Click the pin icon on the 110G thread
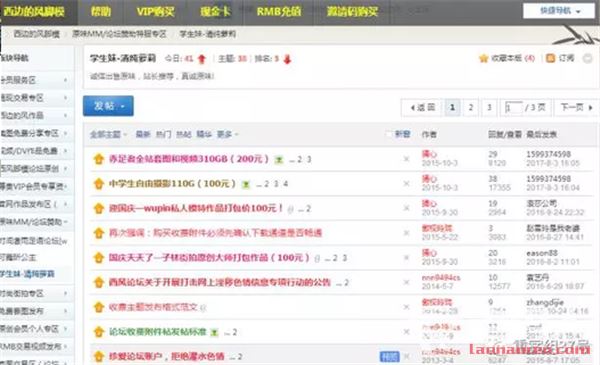 click(x=99, y=184)
